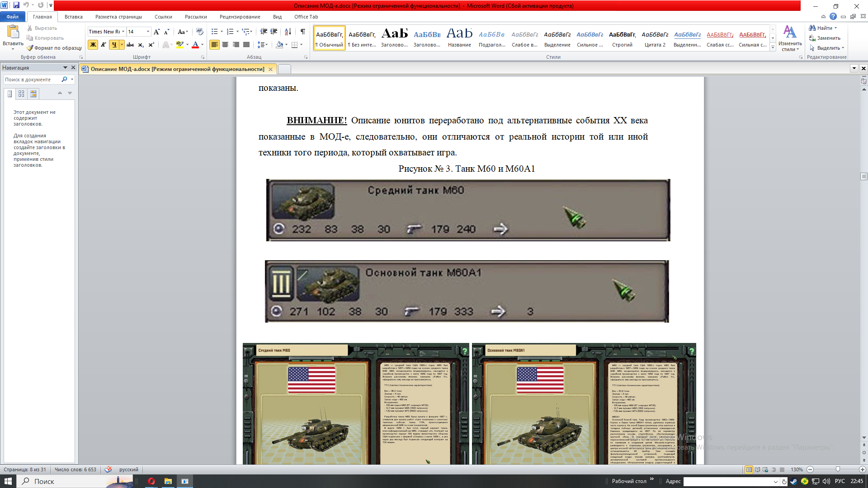Switch to Full Screen Reading view icon

(x=757, y=469)
